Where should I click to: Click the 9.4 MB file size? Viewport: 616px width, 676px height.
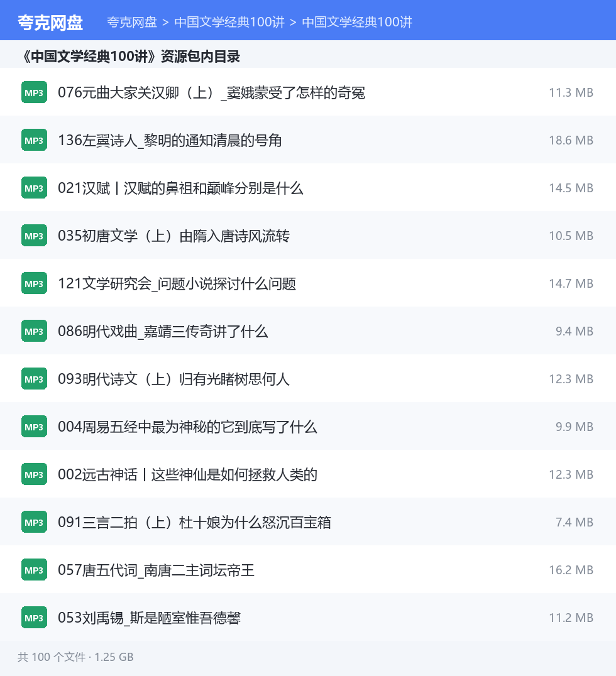(x=575, y=332)
